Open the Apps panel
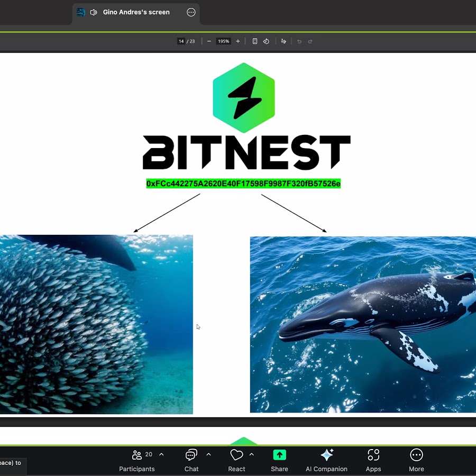 (373, 460)
